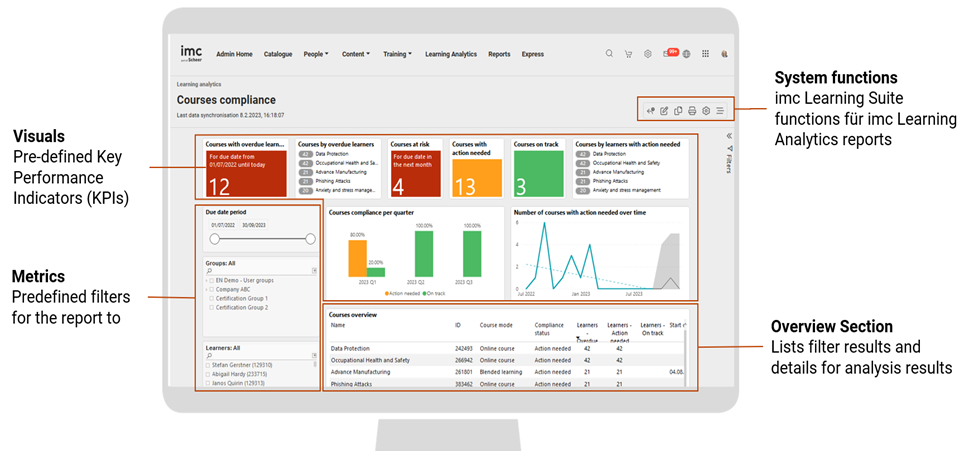This screenshot has height=451, width=974.
Task: Select the Abigail Hardy checkbox
Action: pos(207,375)
